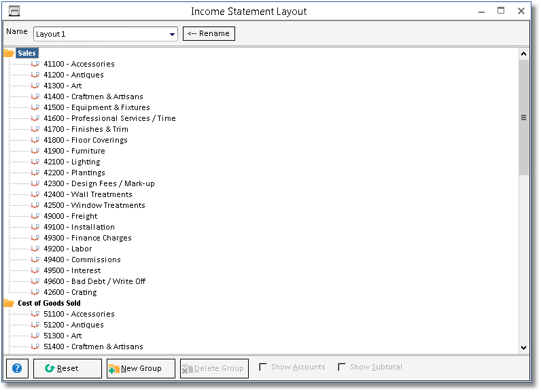Click the Cost of Goods Sold folder icon
The height and width of the screenshot is (392, 541).
point(9,303)
